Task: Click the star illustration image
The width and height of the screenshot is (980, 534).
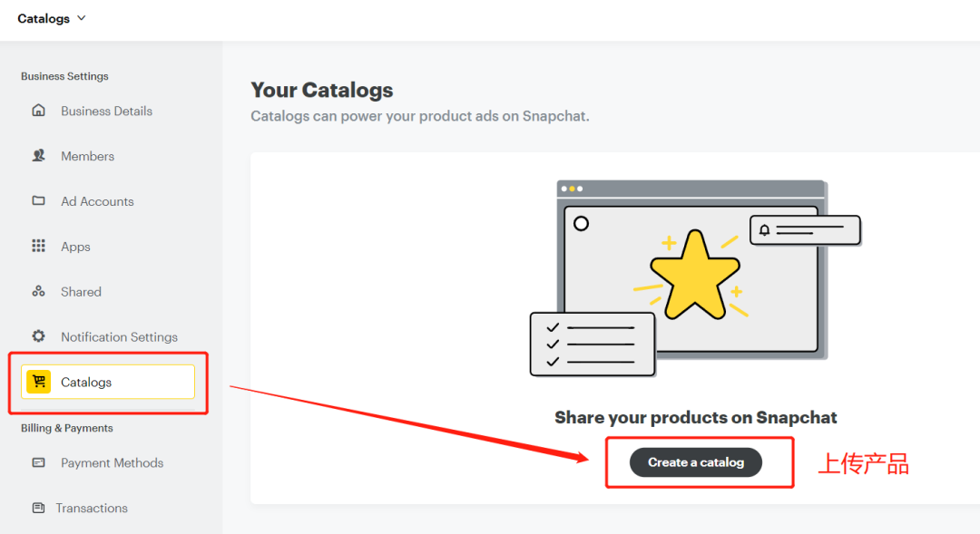Action: [x=695, y=276]
